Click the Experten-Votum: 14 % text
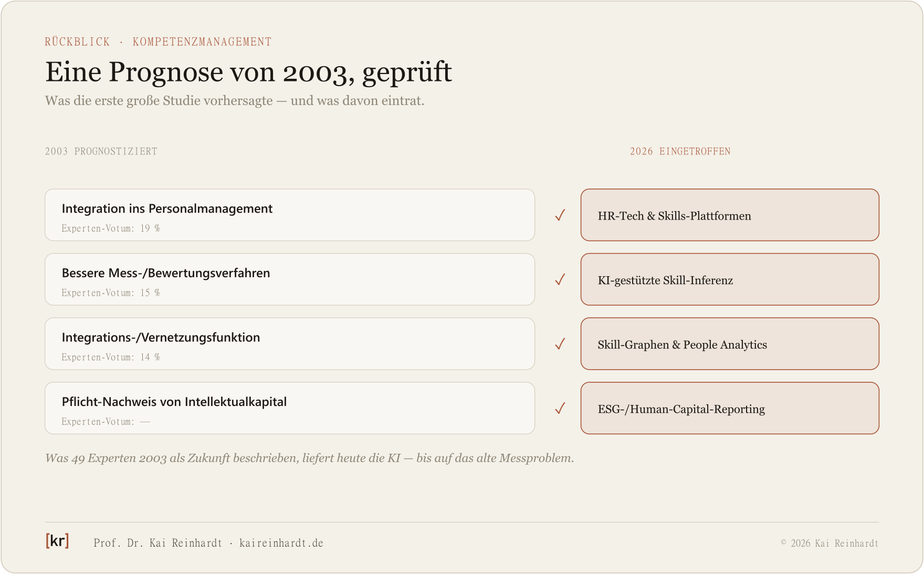Image resolution: width=924 pixels, height=574 pixels. [111, 357]
